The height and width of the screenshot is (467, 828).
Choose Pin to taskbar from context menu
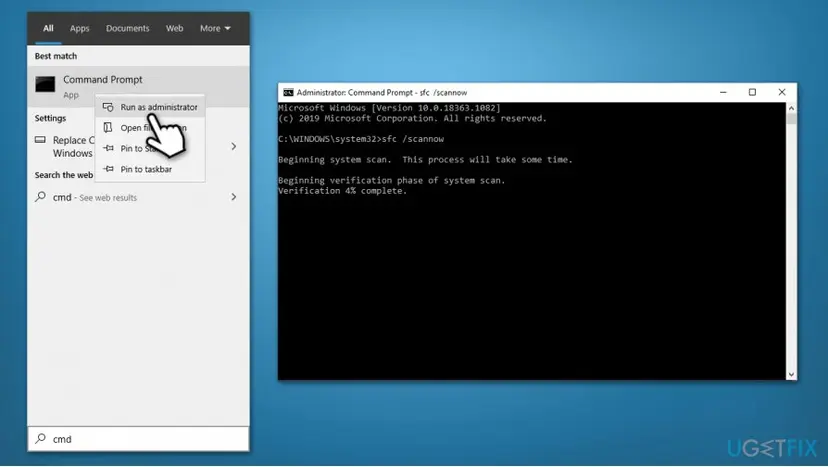point(150,169)
